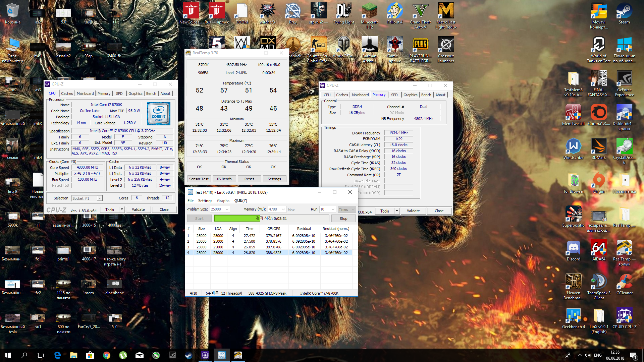Expand the CPU-Z Socket #1 selection dropdown
The width and height of the screenshot is (644, 362).
[100, 198]
